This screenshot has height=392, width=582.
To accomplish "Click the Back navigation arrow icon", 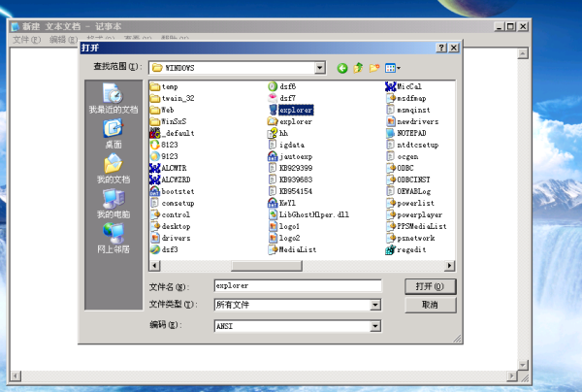I will pos(342,68).
